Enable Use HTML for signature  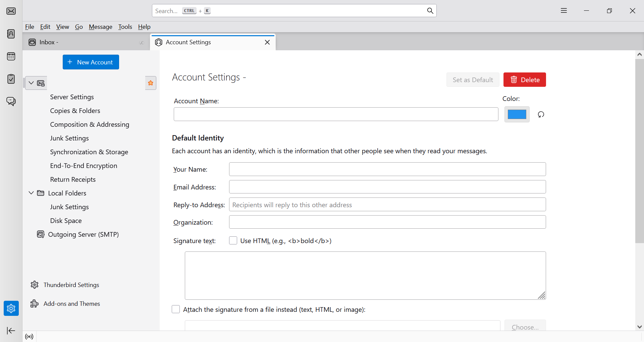click(233, 240)
